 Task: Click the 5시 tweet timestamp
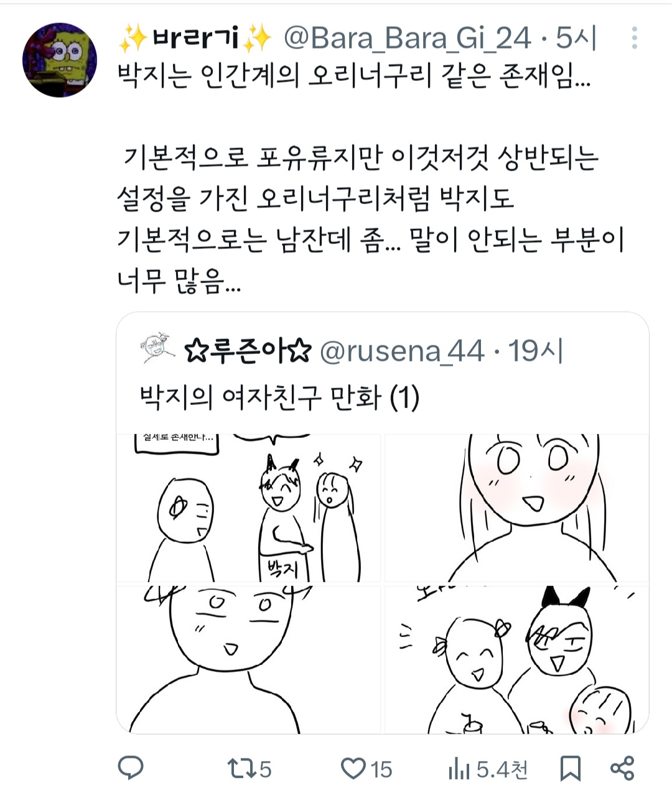[x=576, y=39]
